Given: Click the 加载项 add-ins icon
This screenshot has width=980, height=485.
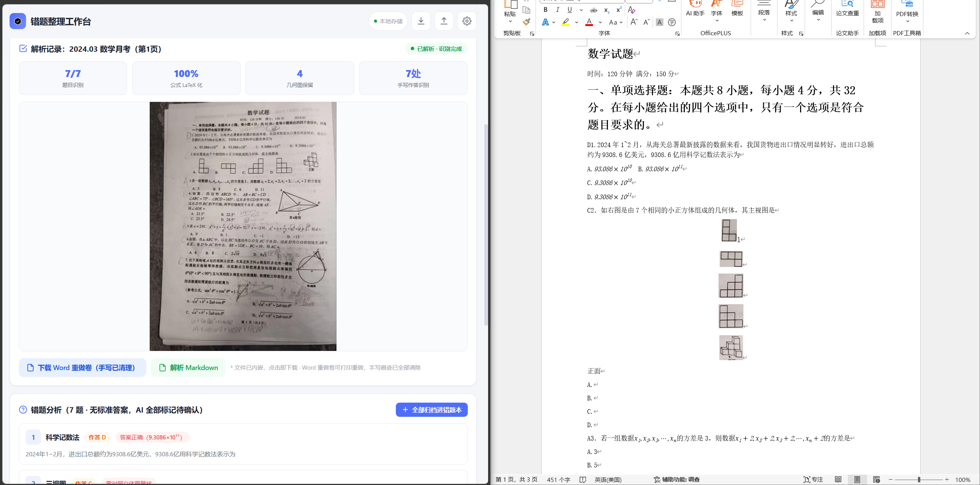Looking at the screenshot, I should 878,11.
